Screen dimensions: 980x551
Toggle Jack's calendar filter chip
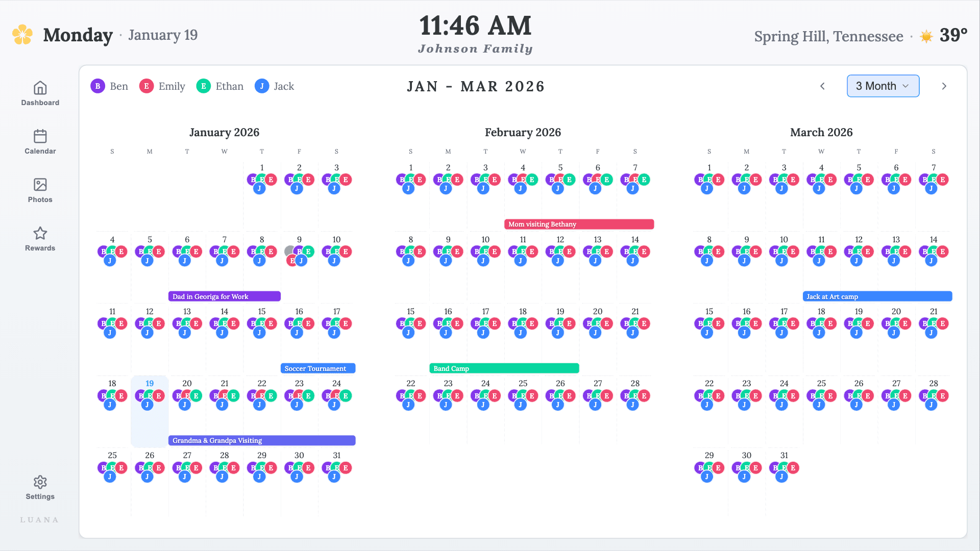[274, 86]
